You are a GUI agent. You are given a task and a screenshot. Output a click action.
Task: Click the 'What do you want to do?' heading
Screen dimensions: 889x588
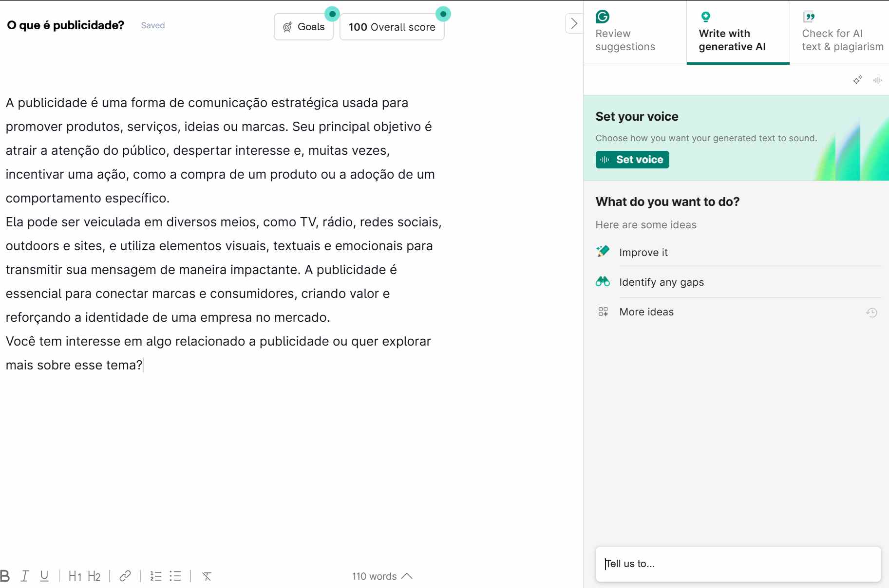tap(667, 202)
